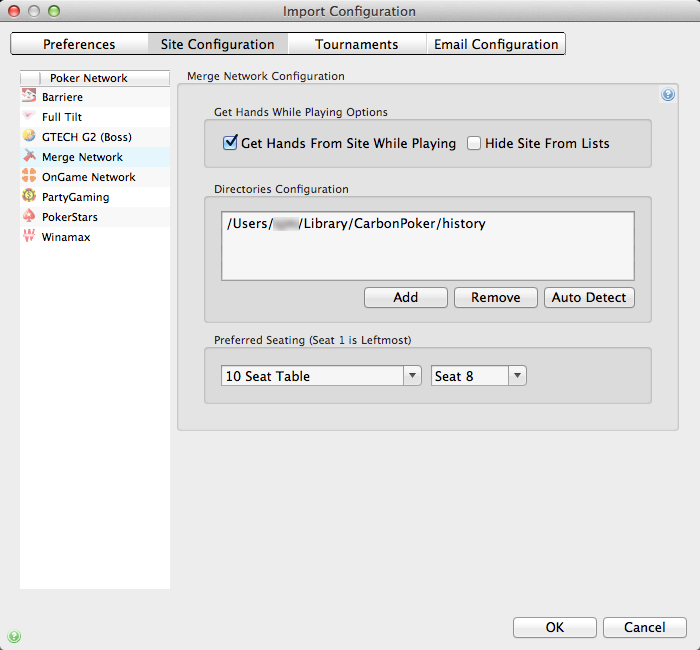Image resolution: width=700 pixels, height=650 pixels.
Task: Select OnGame Network in the list
Action: (95, 177)
